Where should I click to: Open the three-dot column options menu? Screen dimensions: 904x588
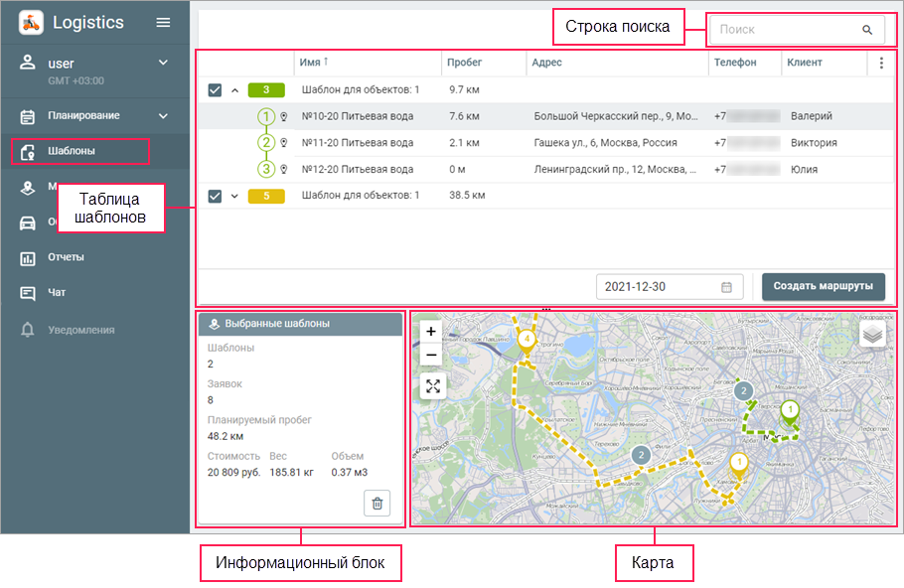coord(880,63)
